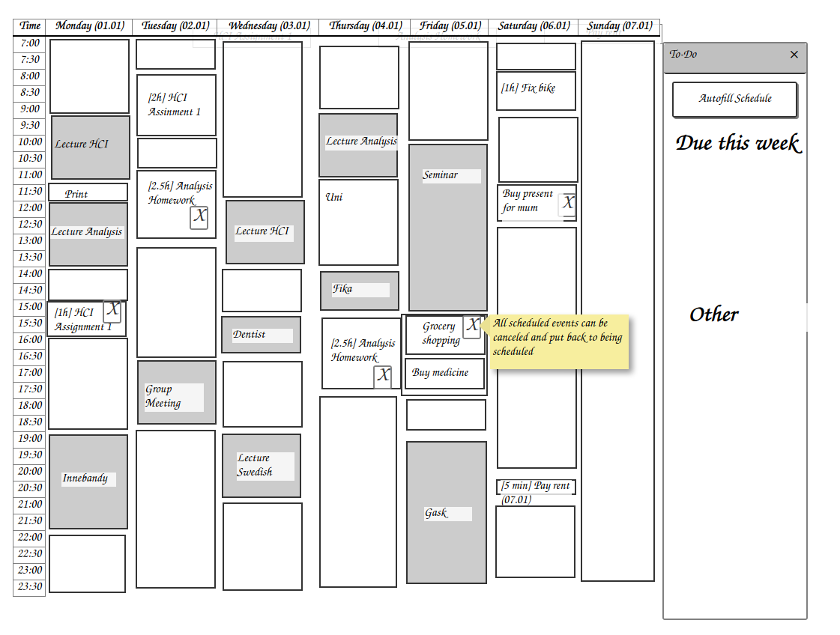
Task: Remove Grocery shopping using its X icon
Action: coord(471,326)
